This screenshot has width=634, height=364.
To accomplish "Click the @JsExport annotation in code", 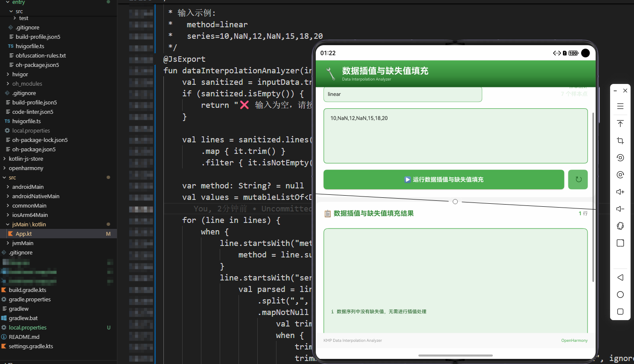I will pos(184,59).
